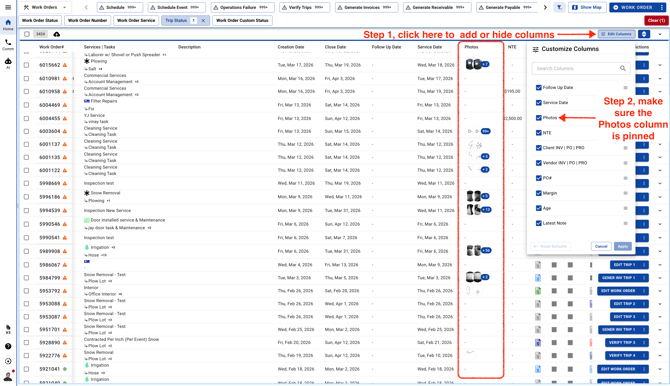Click Cancel in Customize Columns panel

pos(601,247)
